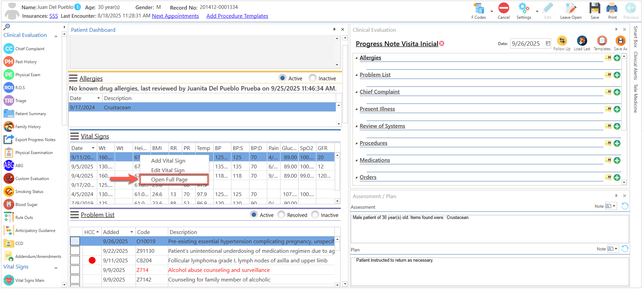644x289 pixels.
Task: Check the box for code C8204 row
Action: pyautogui.click(x=75, y=260)
